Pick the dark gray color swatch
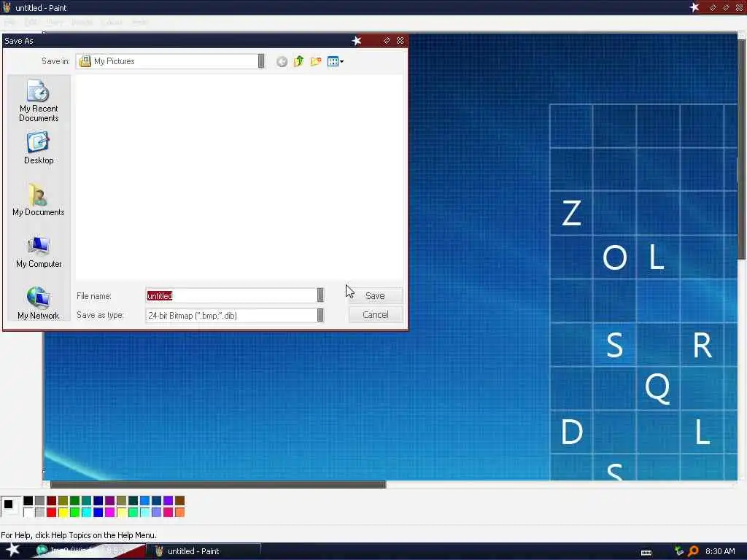This screenshot has width=747, height=560. click(39, 500)
